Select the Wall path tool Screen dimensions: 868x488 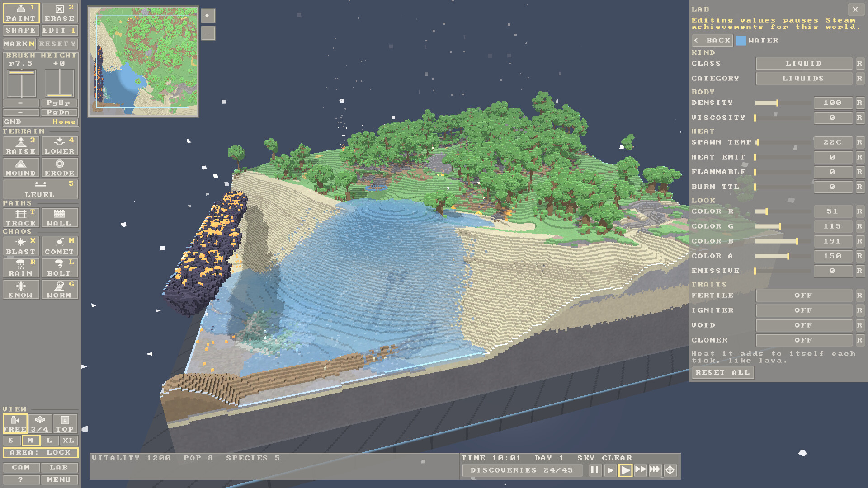pyautogui.click(x=60, y=218)
